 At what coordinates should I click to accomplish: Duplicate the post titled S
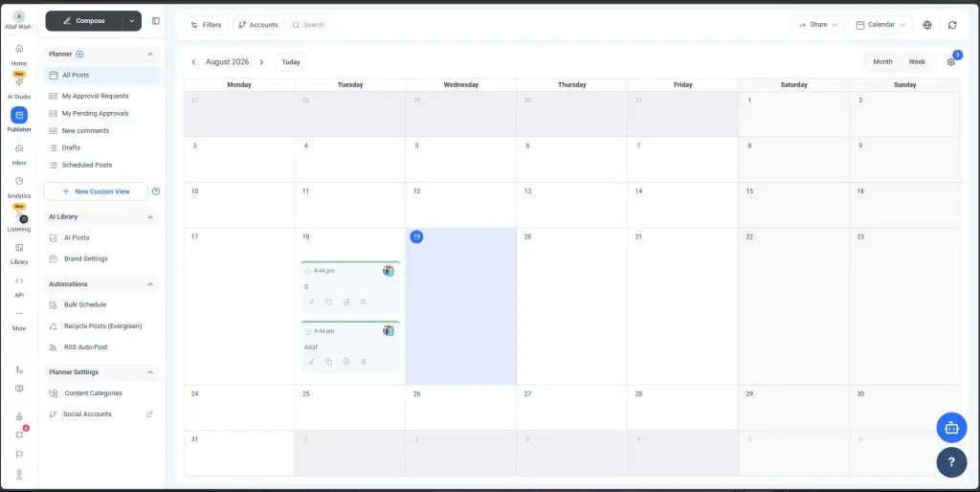[x=329, y=302]
